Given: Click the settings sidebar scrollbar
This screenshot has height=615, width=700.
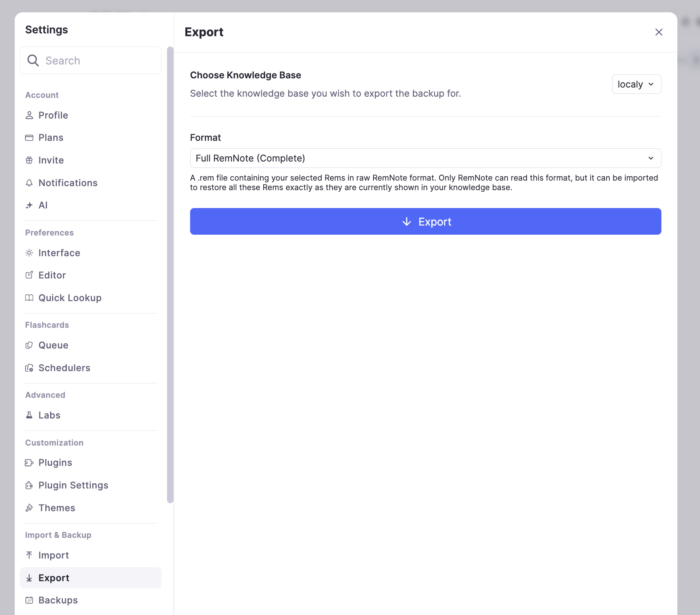Looking at the screenshot, I should (x=170, y=274).
